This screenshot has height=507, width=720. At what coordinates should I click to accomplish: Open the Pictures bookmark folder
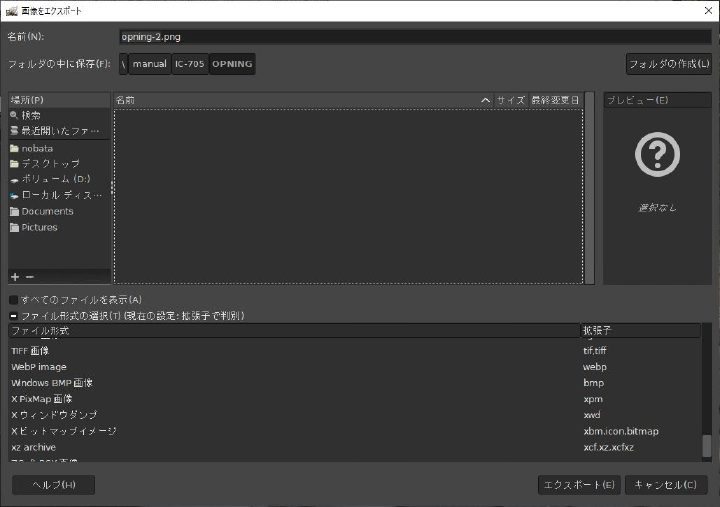coord(39,227)
